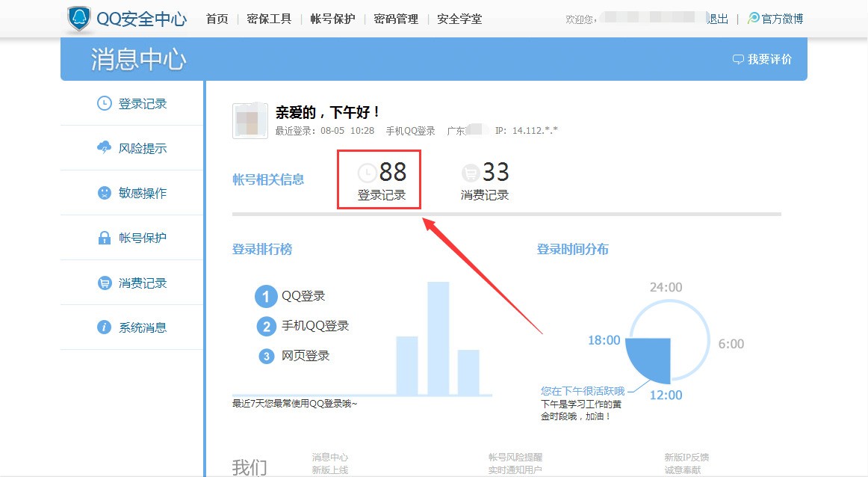Click the sad face 敏感操作 icon
Image resolution: width=868 pixels, height=477 pixels.
tap(104, 193)
